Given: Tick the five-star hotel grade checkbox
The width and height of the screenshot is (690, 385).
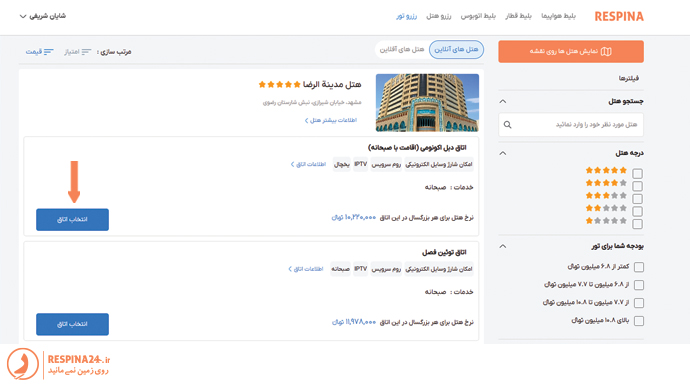Looking at the screenshot, I should [637, 173].
